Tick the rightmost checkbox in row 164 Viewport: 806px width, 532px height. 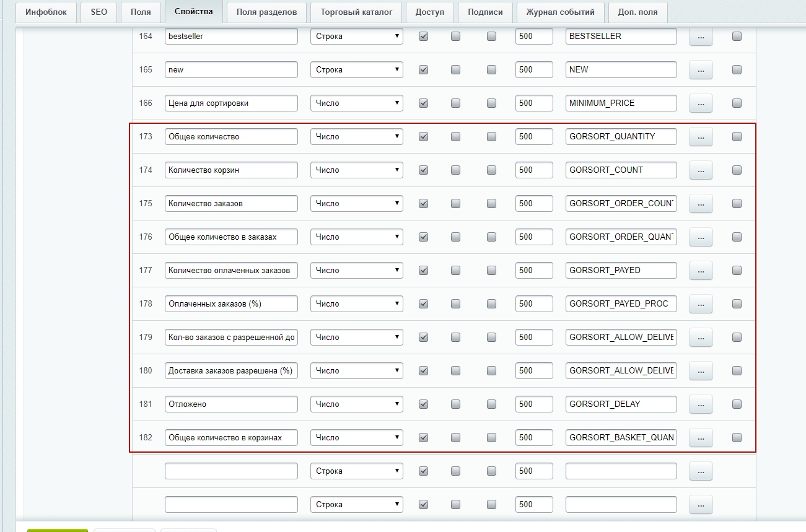(737, 37)
